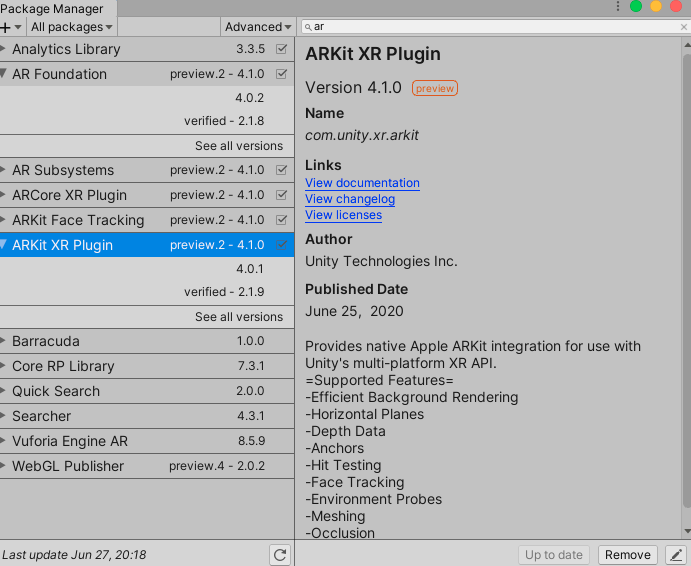
Task: Click the installed checkmark for ARKit XR Plugin
Action: [x=281, y=245]
